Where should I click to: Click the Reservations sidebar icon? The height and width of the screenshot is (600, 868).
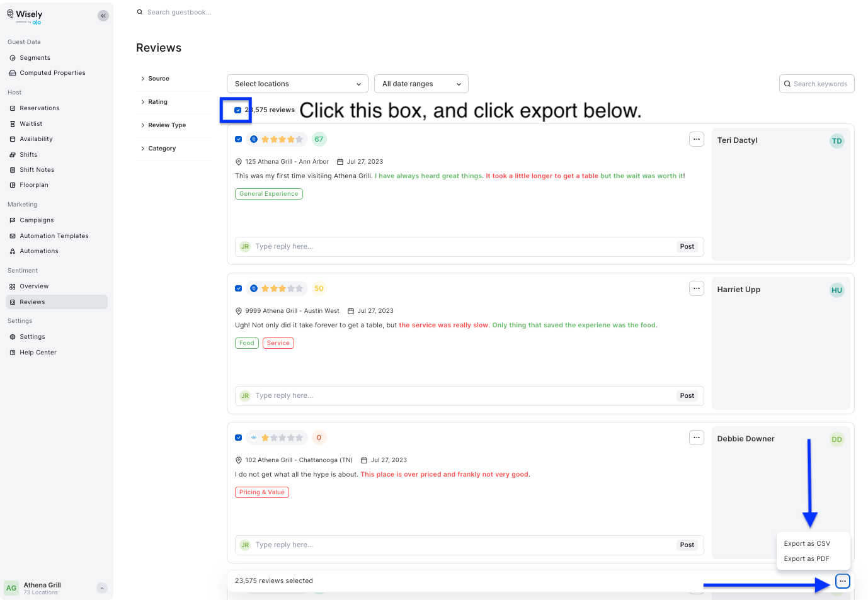(x=13, y=108)
